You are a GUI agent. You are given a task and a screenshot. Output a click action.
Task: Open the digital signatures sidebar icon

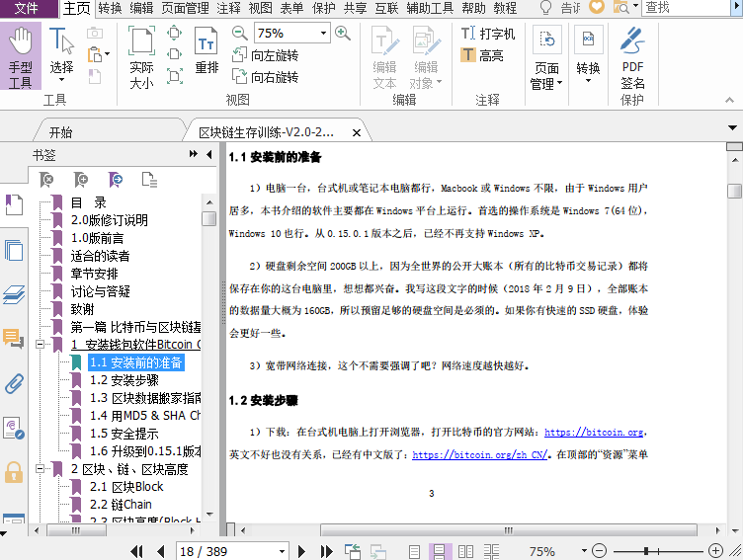[14, 428]
